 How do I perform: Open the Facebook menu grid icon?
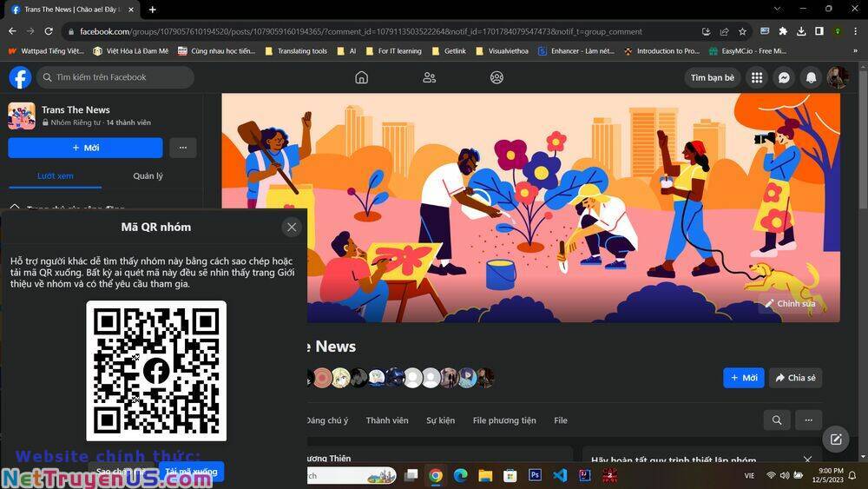tap(756, 77)
